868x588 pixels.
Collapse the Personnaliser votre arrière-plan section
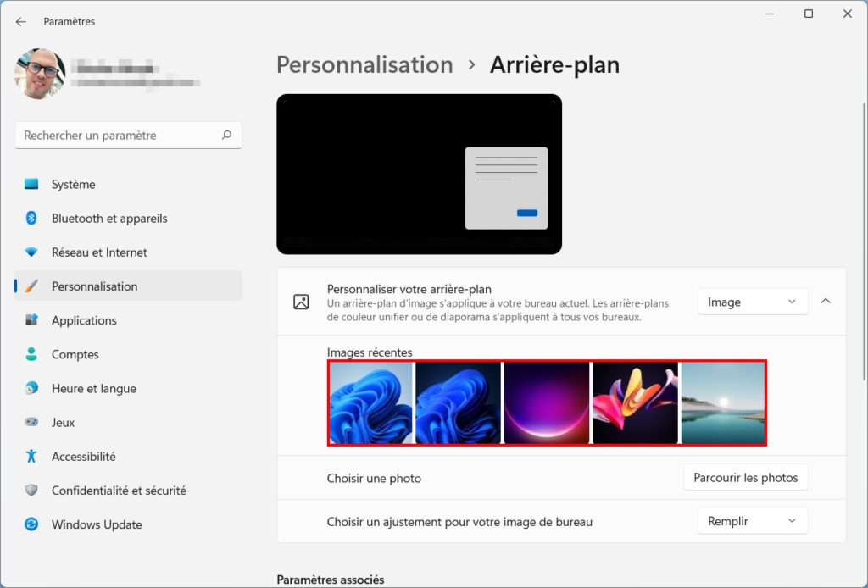[x=826, y=302]
